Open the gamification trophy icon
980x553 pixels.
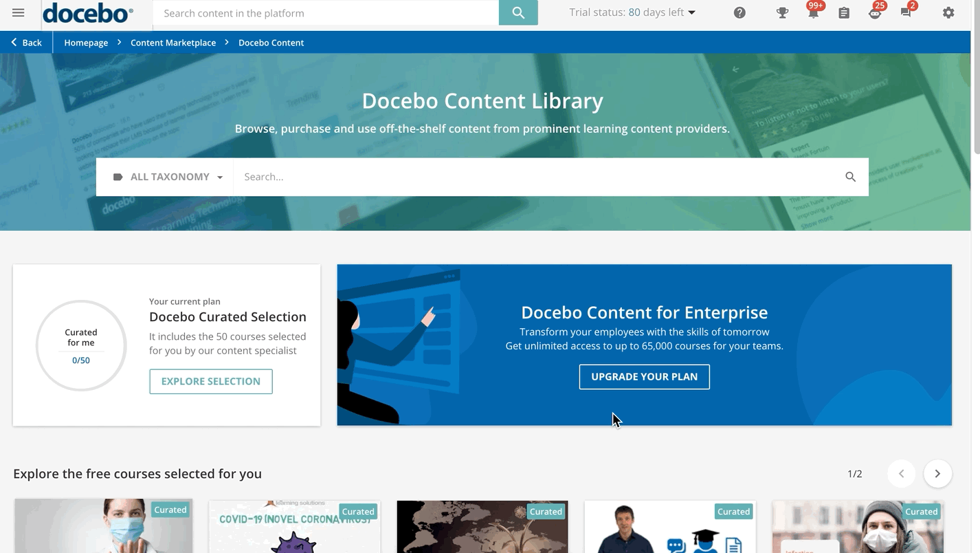point(782,13)
